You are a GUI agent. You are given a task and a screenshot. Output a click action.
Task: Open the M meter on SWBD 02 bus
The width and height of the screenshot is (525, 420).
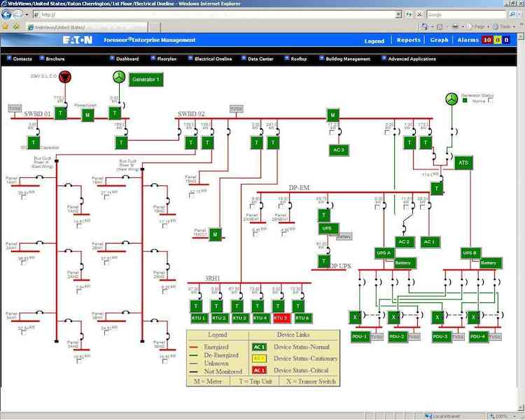(x=332, y=115)
